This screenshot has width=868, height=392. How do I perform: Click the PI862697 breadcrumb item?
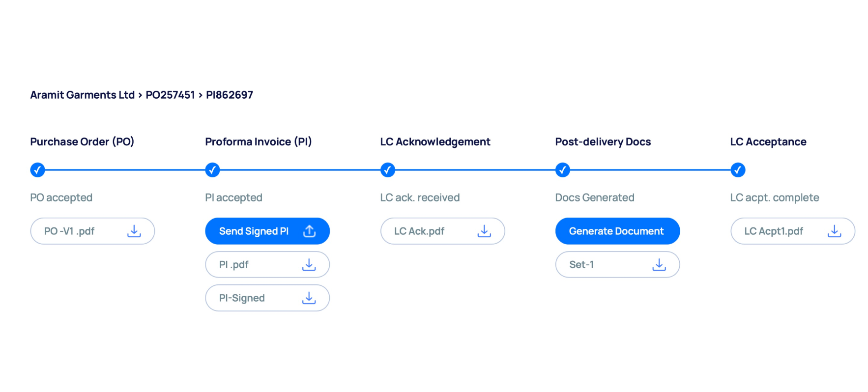230,95
